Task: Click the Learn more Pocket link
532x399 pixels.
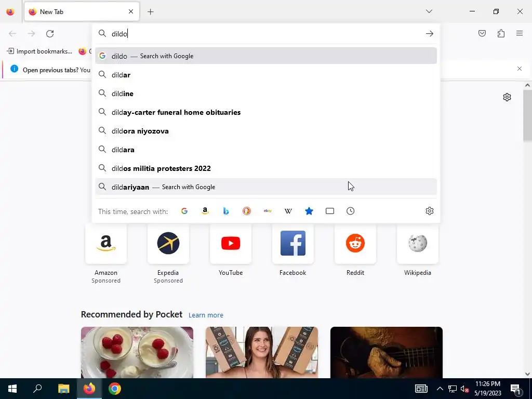Action: [206, 315]
